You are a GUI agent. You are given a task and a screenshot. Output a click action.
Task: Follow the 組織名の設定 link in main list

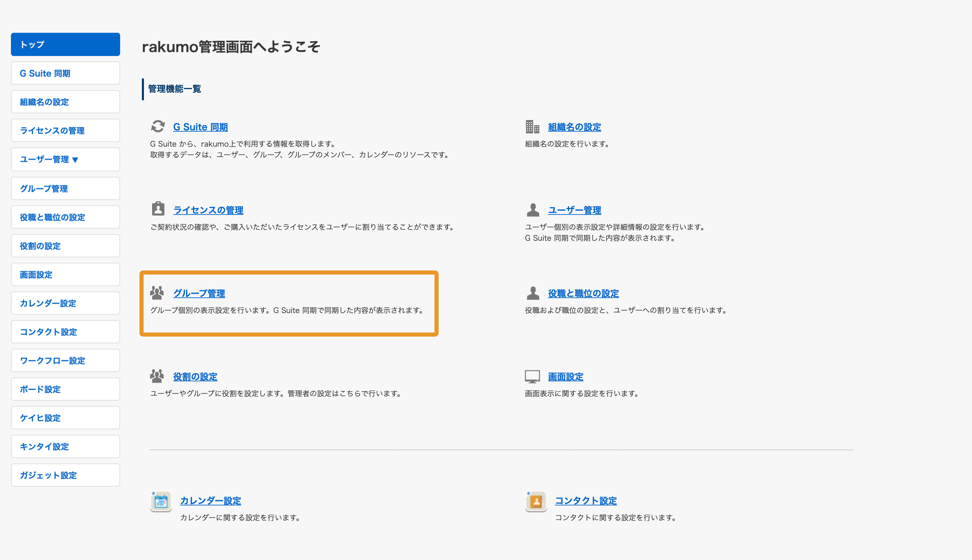pos(574,127)
